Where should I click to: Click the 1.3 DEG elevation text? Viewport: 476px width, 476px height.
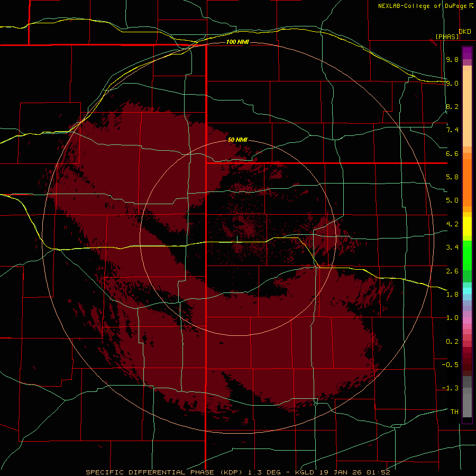coord(263,472)
